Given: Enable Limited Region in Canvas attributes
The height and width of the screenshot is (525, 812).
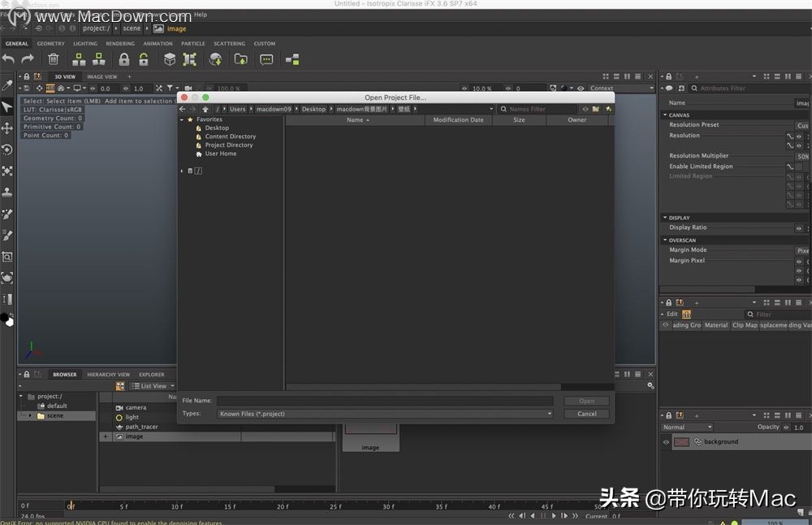Looking at the screenshot, I should coord(798,166).
